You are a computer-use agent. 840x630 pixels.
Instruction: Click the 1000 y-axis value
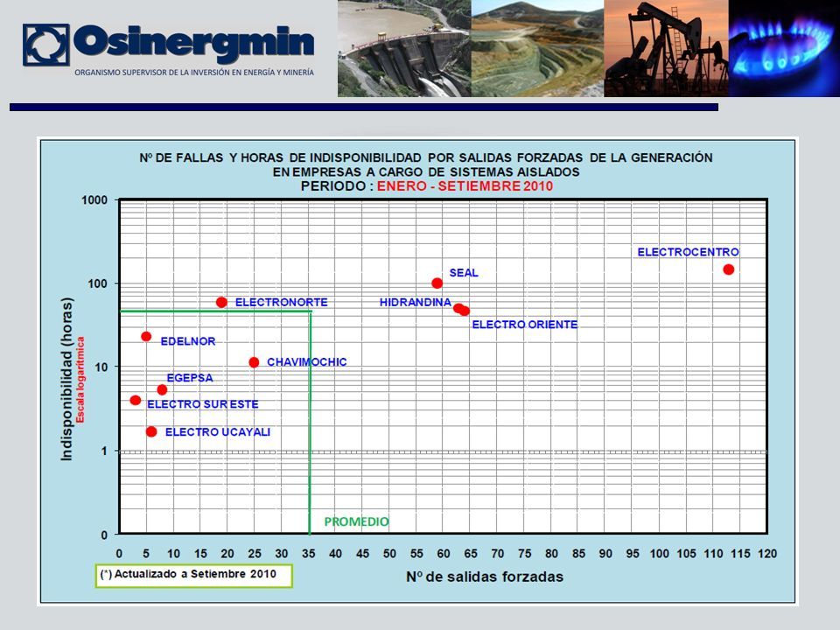tap(94, 199)
